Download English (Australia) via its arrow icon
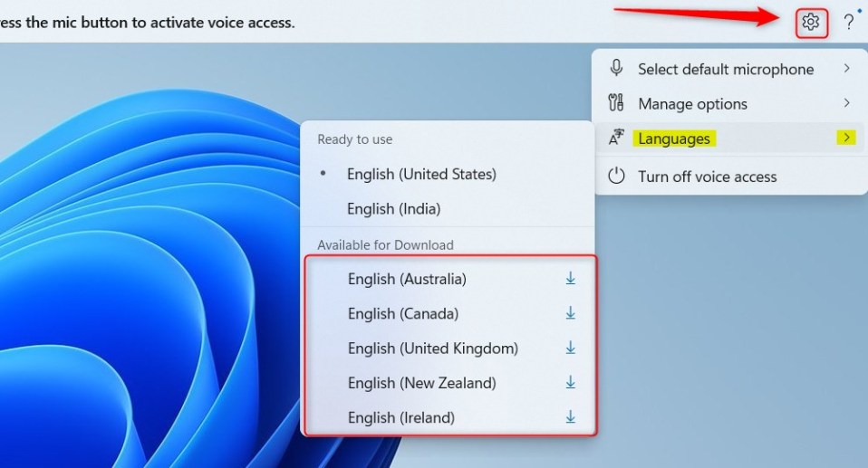 pos(570,278)
